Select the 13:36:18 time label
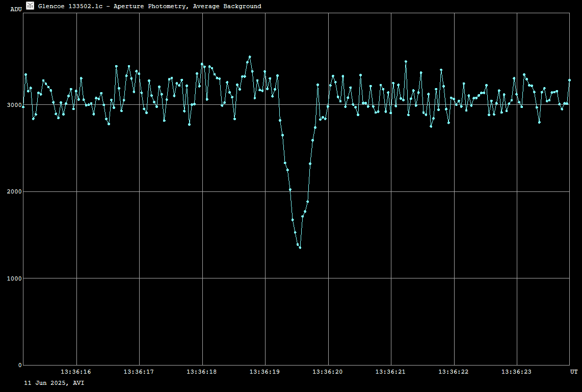 coord(202,372)
